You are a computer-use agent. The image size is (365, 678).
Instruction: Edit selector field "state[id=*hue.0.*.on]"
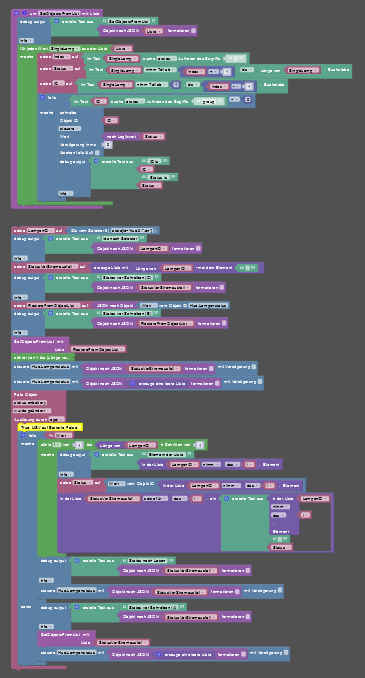pyautogui.click(x=132, y=230)
